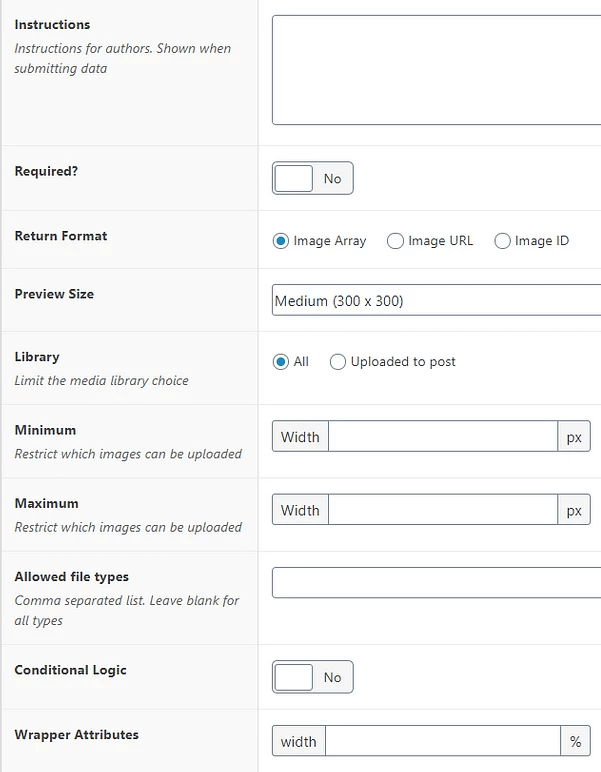This screenshot has width=601, height=772.
Task: Focus the Maximum width input field
Action: pos(442,510)
